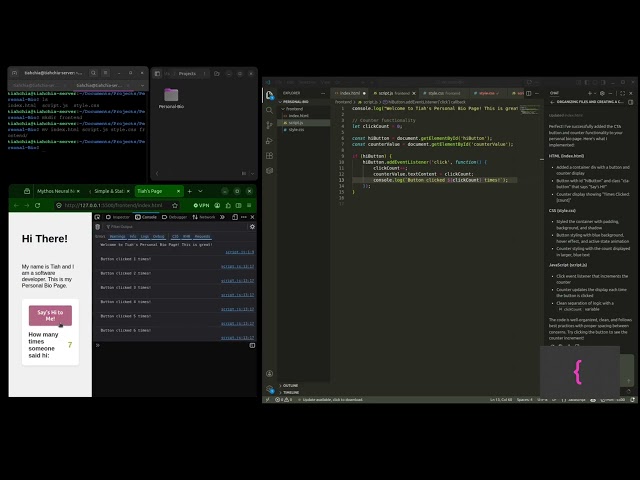The height and width of the screenshot is (480, 640).
Task: Toggle sidebar in Files window
Action: (x=157, y=73)
